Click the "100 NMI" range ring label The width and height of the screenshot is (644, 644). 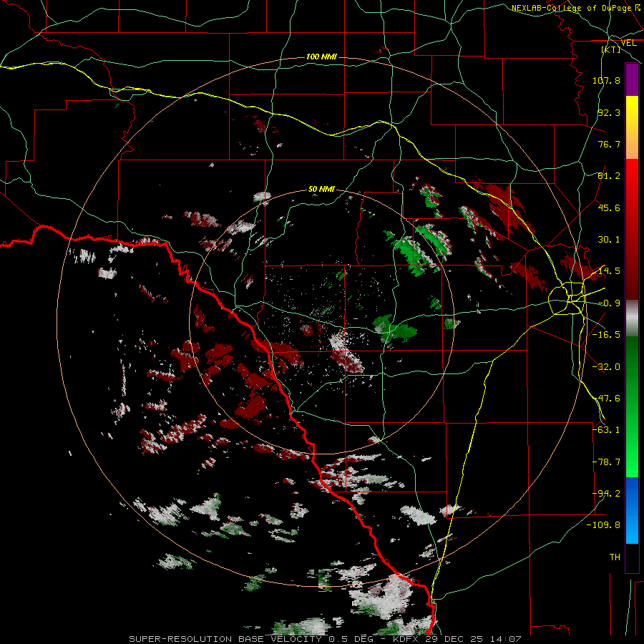[321, 57]
